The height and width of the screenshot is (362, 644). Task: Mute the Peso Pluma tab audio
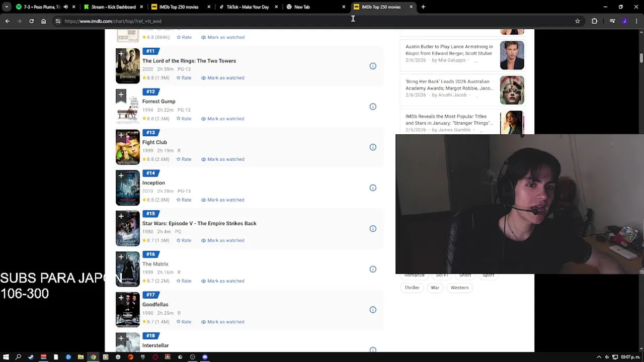(x=65, y=7)
